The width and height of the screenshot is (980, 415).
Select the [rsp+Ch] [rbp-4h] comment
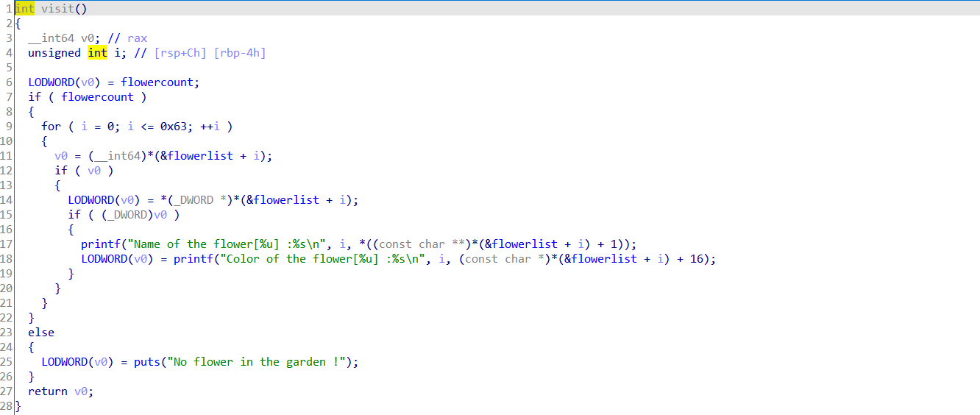pyautogui.click(x=210, y=52)
